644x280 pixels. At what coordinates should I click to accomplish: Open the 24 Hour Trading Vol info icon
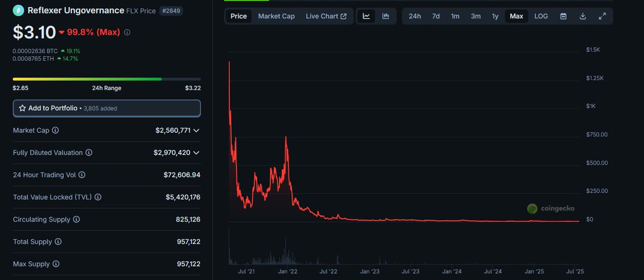point(82,175)
